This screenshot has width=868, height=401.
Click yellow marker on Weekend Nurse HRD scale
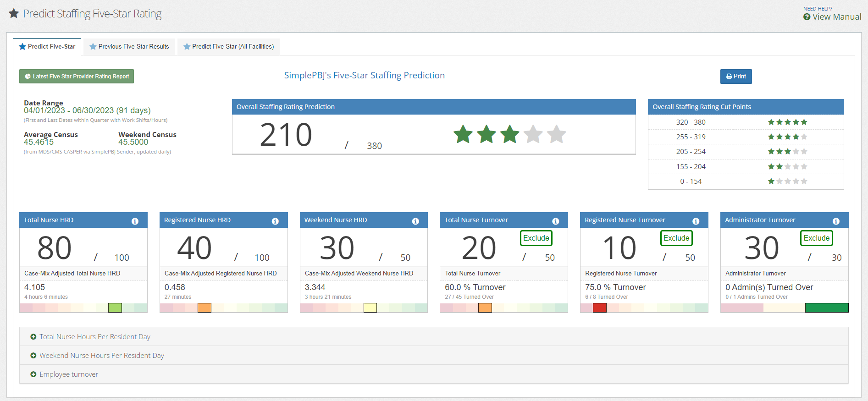tap(370, 308)
